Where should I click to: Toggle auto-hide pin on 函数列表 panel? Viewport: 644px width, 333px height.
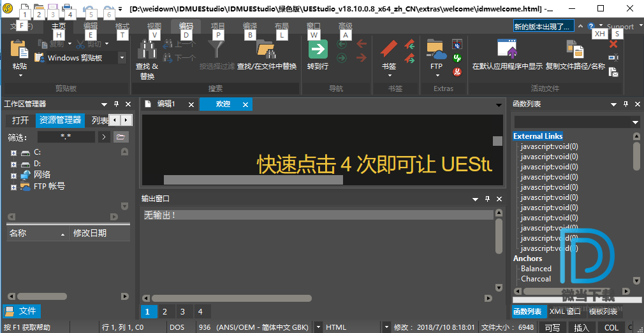click(x=626, y=104)
